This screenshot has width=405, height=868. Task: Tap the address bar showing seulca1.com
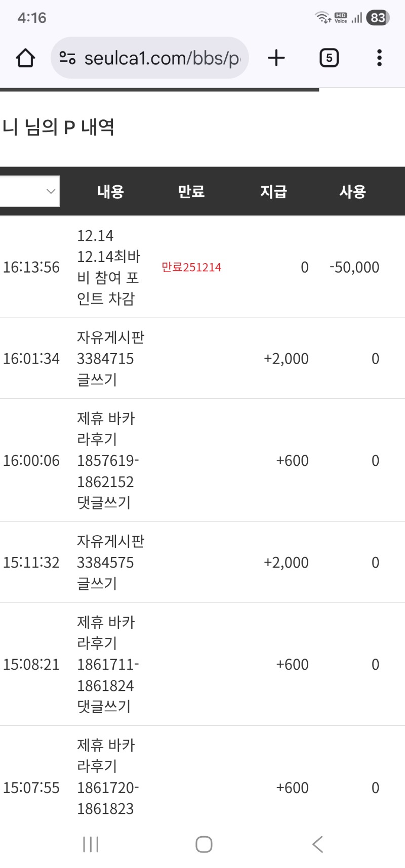[157, 57]
